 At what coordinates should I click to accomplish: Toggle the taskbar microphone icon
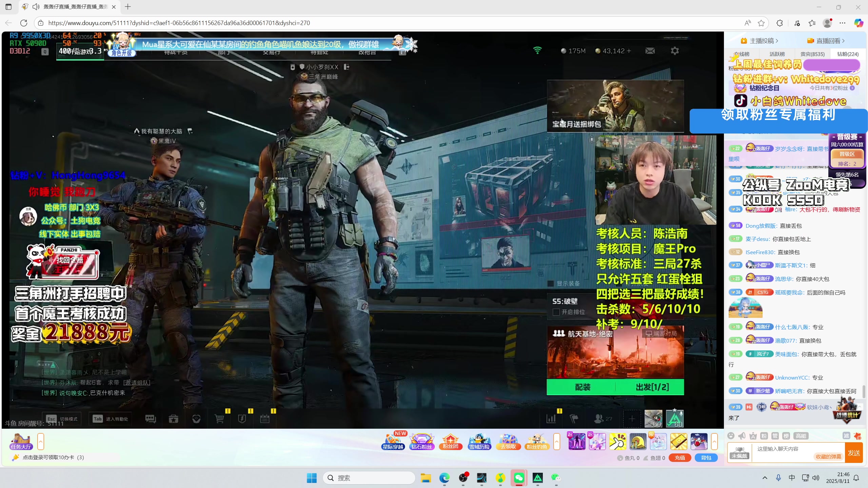click(x=778, y=478)
